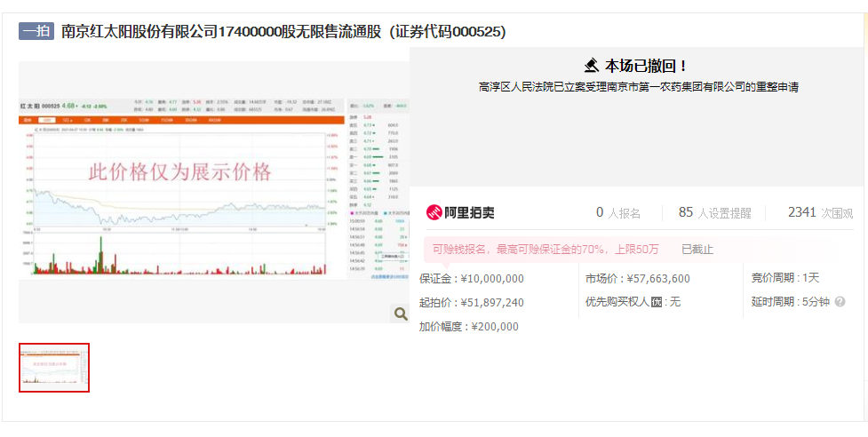Click the help question mark beside 延时周期
The image size is (868, 437).
[840, 302]
